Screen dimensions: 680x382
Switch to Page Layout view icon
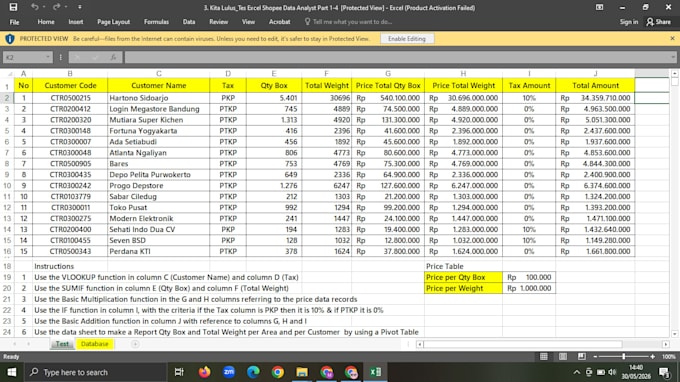tap(563, 356)
